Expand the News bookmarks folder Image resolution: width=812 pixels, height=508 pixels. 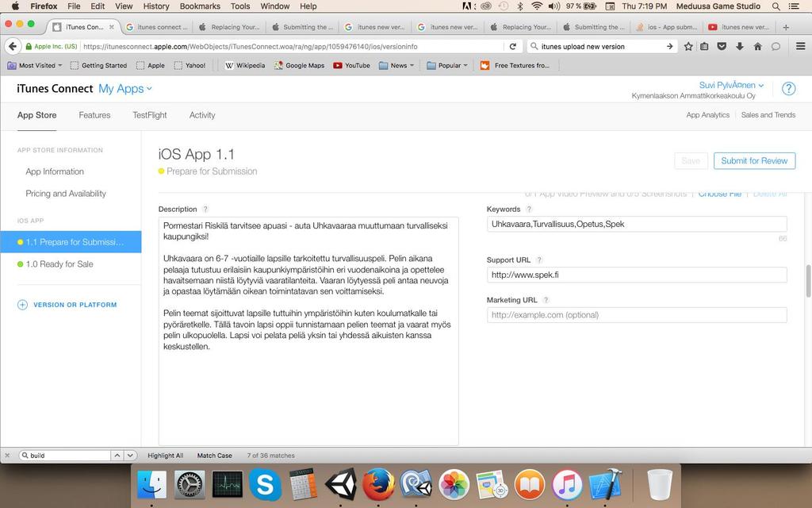(396, 65)
